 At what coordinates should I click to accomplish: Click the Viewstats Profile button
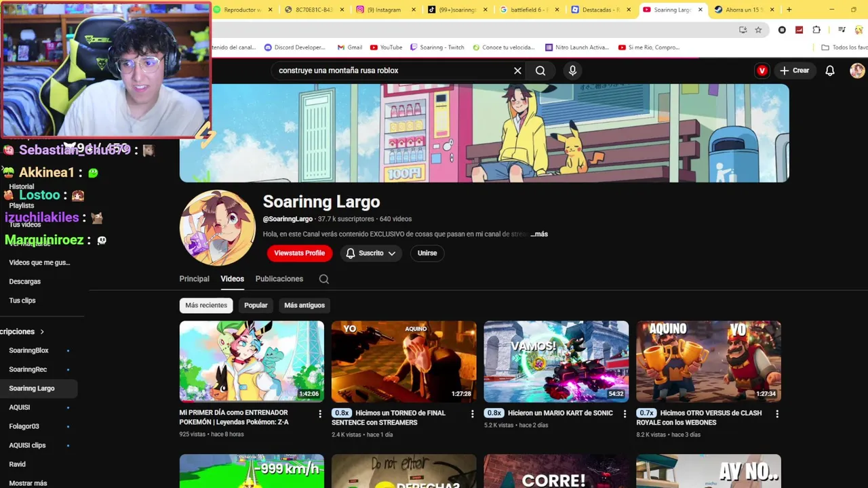300,253
